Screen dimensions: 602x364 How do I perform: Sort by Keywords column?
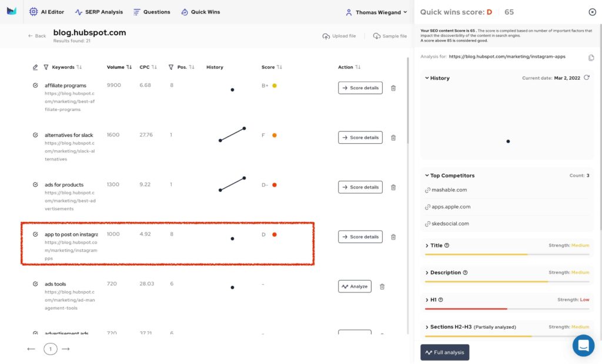pyautogui.click(x=79, y=67)
